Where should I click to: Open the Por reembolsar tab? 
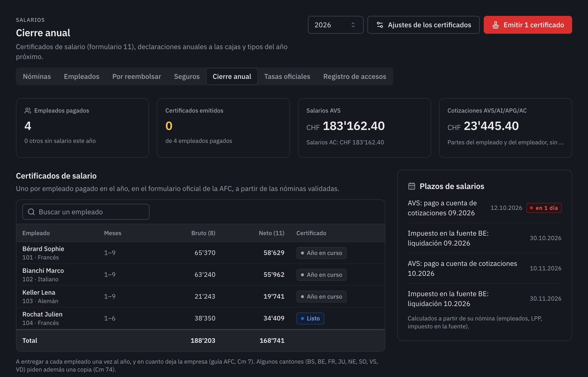pyautogui.click(x=137, y=76)
